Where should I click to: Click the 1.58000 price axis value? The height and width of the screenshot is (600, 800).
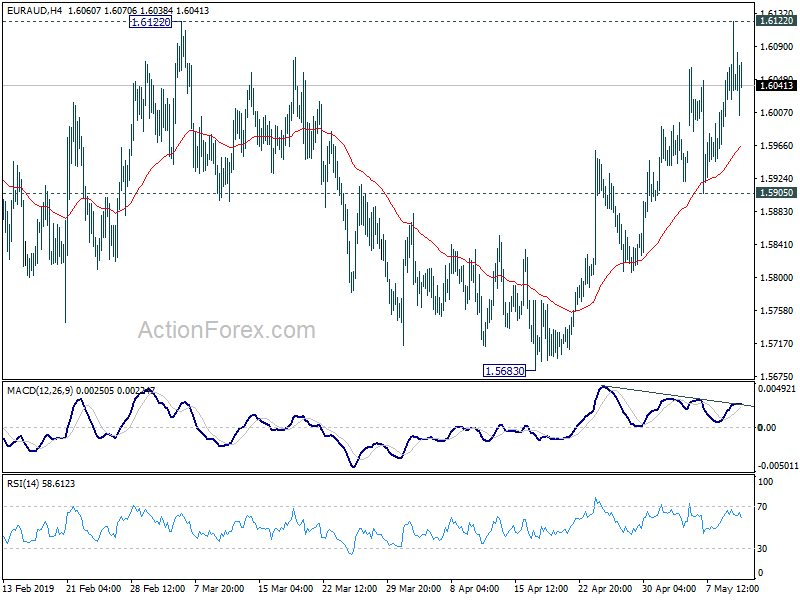pos(777,278)
